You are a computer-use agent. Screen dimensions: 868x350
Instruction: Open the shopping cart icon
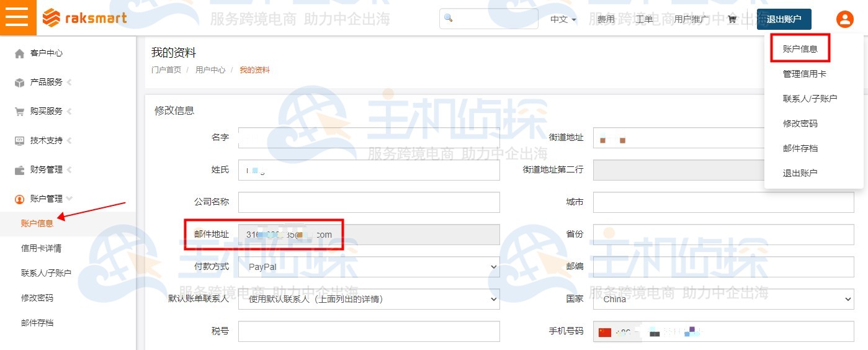(732, 19)
